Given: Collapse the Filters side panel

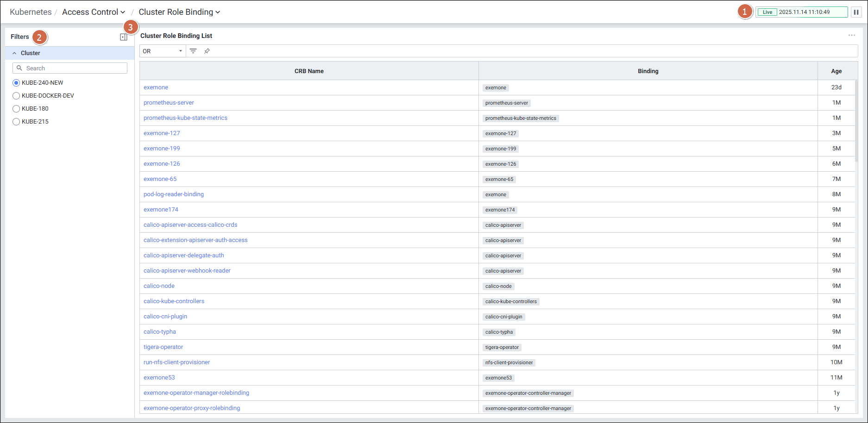Looking at the screenshot, I should [x=123, y=37].
